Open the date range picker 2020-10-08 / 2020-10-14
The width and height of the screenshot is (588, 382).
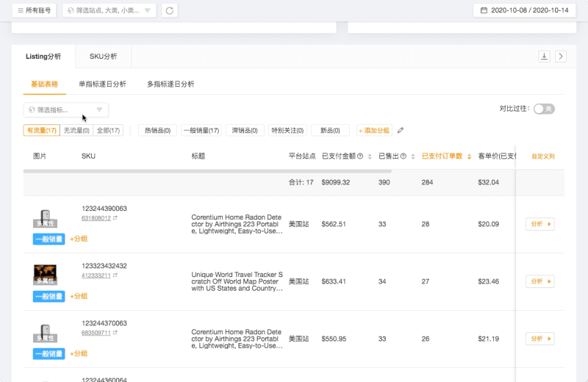point(525,11)
